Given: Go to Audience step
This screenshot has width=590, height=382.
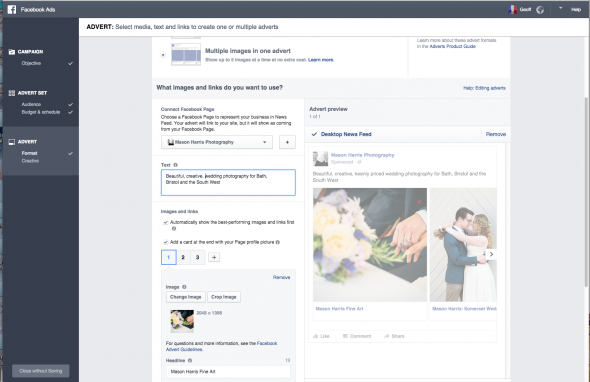Looking at the screenshot, I should (x=31, y=104).
